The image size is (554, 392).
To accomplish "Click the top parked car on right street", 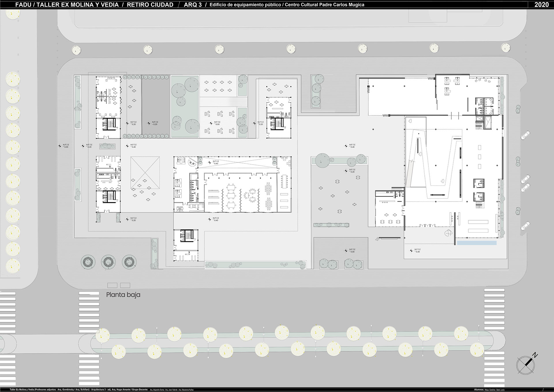I will point(525,135).
